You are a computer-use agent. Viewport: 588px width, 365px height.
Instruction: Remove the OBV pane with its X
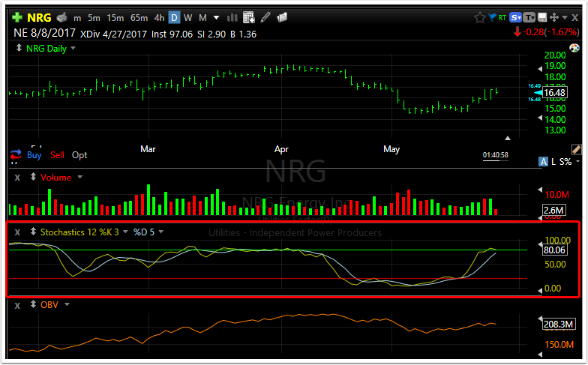[17, 306]
